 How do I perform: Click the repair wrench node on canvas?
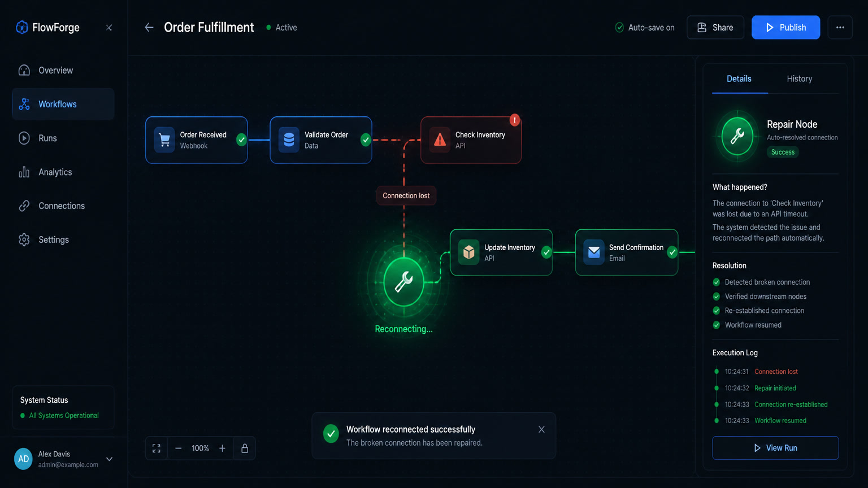coord(403,281)
